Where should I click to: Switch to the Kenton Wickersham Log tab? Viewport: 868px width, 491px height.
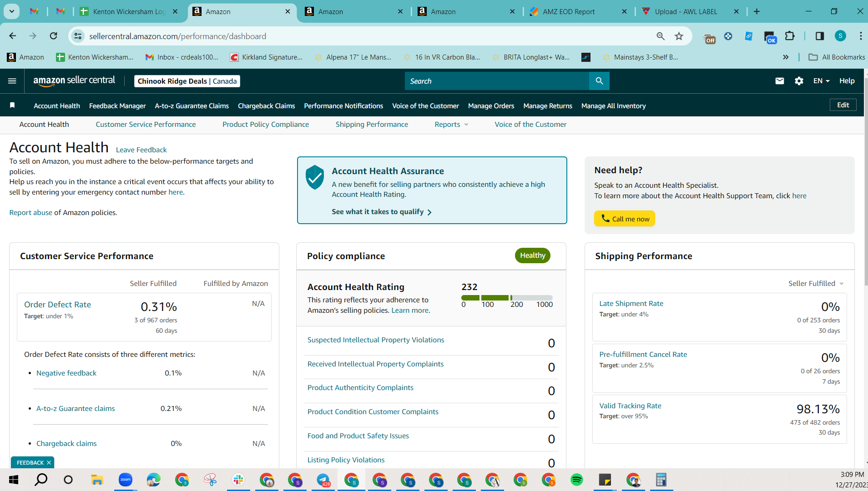tap(129, 11)
